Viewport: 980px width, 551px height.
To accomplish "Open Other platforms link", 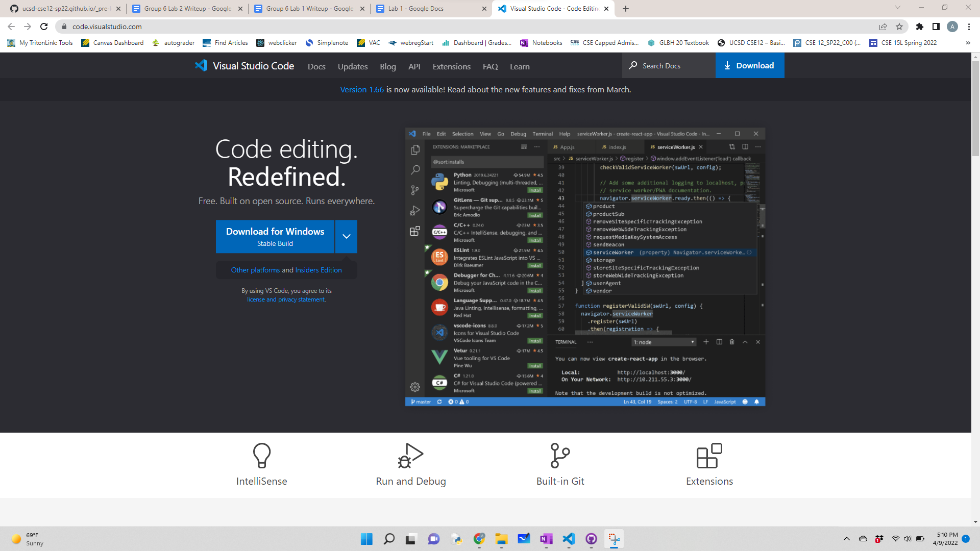I will coord(255,270).
